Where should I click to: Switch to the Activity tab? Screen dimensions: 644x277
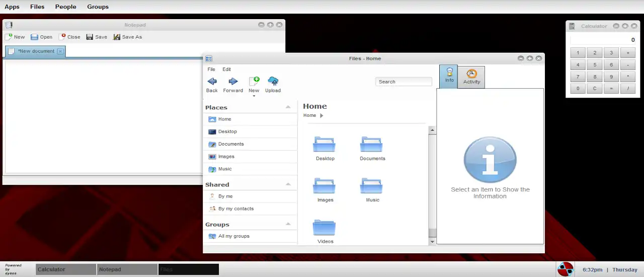coord(471,77)
